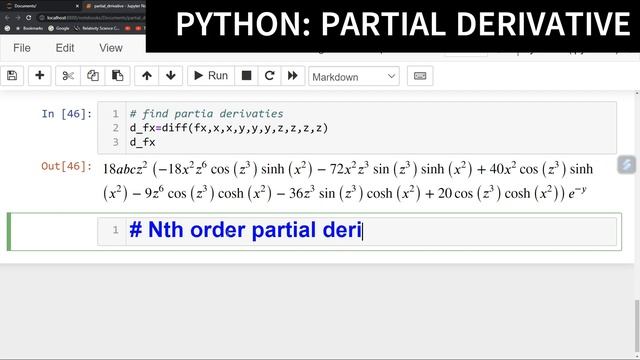Click the markdown cell with 'Nth order partial deri'
Viewport: 640px width, 360px height.
(x=357, y=231)
